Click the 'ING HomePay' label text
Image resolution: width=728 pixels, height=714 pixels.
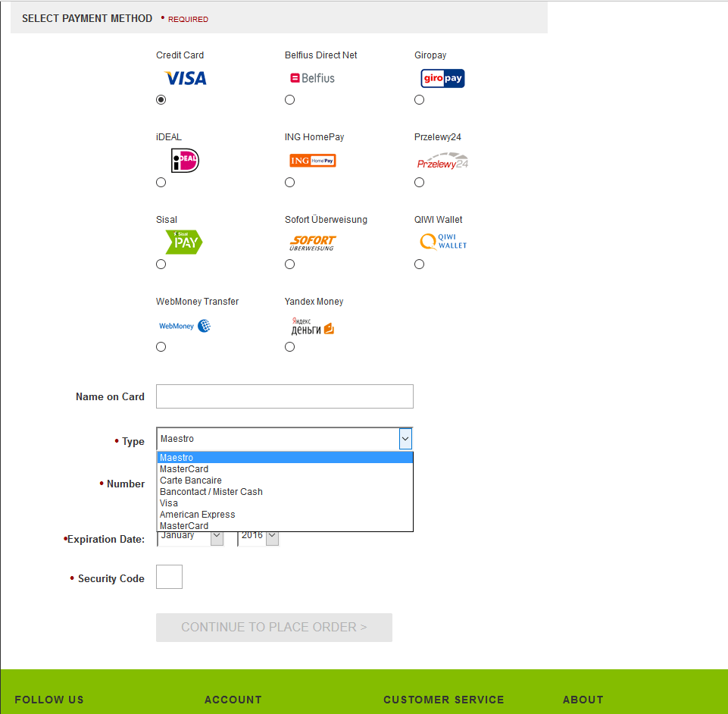click(314, 137)
